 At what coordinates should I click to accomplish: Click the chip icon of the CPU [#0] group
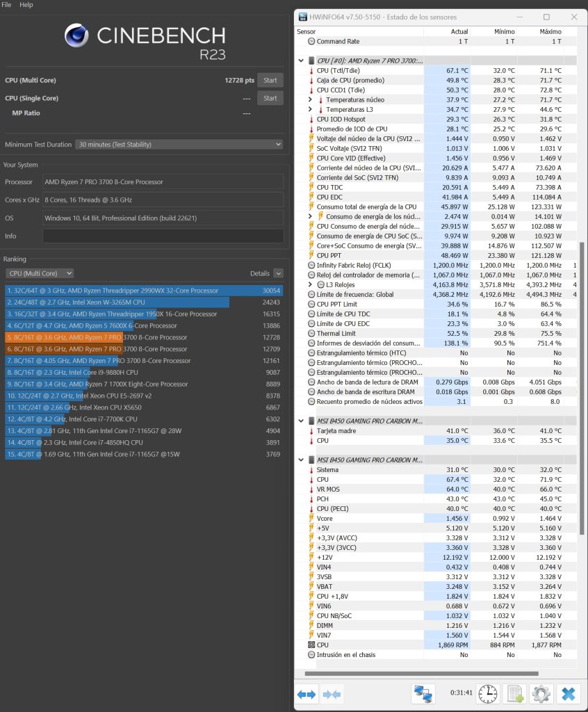(x=311, y=60)
